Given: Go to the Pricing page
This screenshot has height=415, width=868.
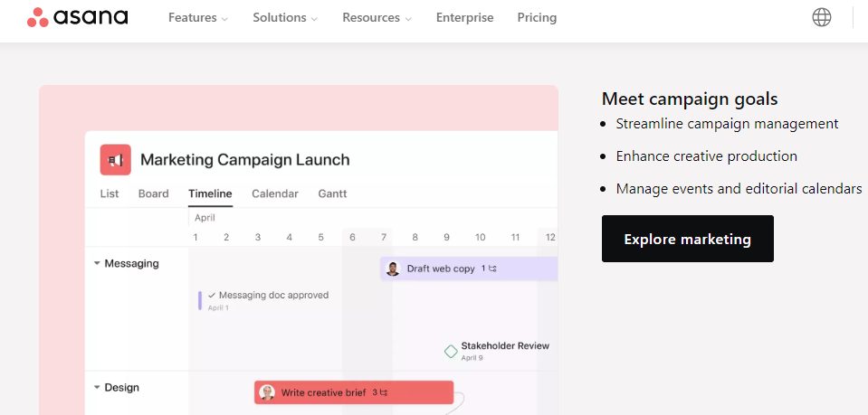Looking at the screenshot, I should point(537,18).
